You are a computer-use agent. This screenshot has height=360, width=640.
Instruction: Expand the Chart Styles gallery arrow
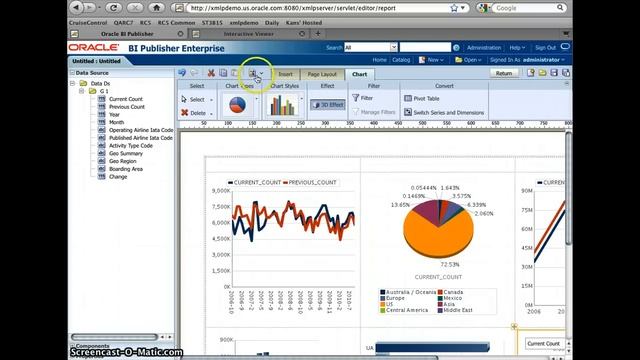[302, 99]
